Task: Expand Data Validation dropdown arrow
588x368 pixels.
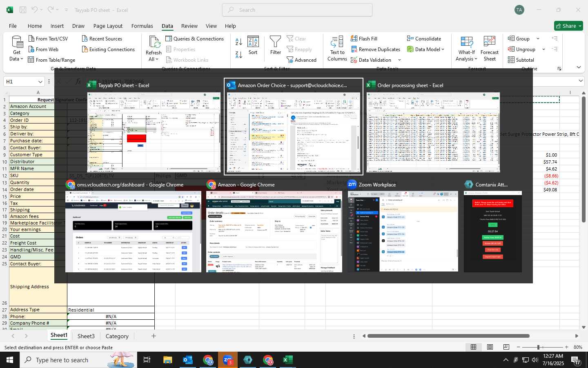Action: 399,60
